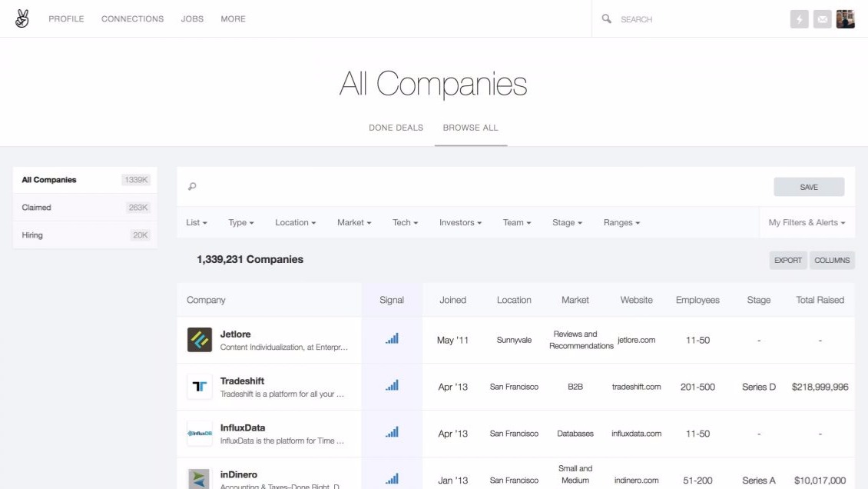Viewport: 868px width, 489px height.
Task: Click the Company column header
Action: pyautogui.click(x=206, y=300)
